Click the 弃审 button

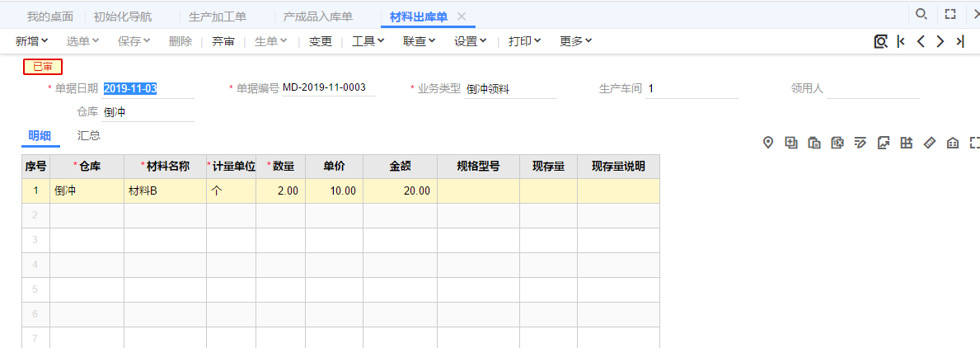(x=223, y=41)
